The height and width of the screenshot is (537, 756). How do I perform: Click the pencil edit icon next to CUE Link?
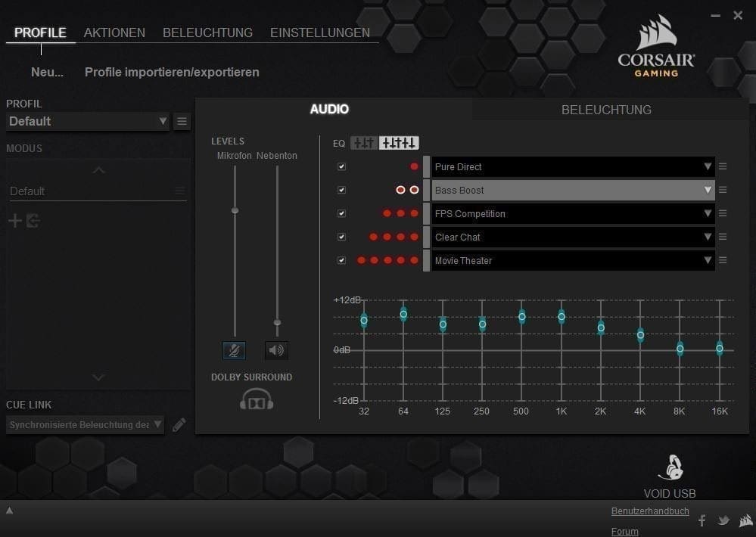tap(179, 425)
